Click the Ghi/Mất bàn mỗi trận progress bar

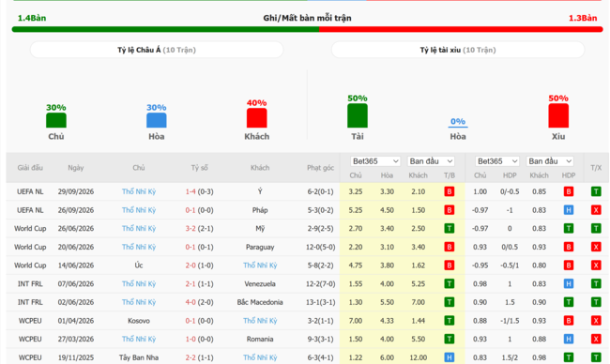[x=307, y=30]
